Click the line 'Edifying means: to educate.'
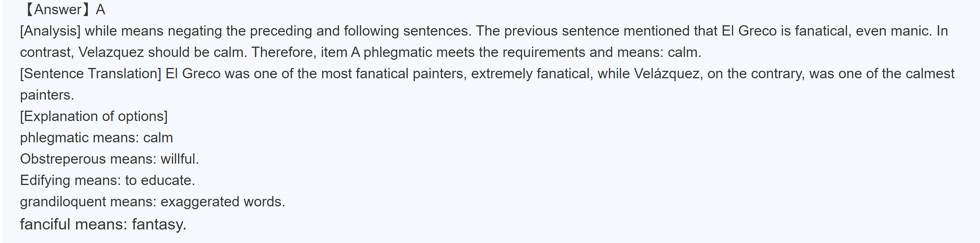 pos(107,180)
